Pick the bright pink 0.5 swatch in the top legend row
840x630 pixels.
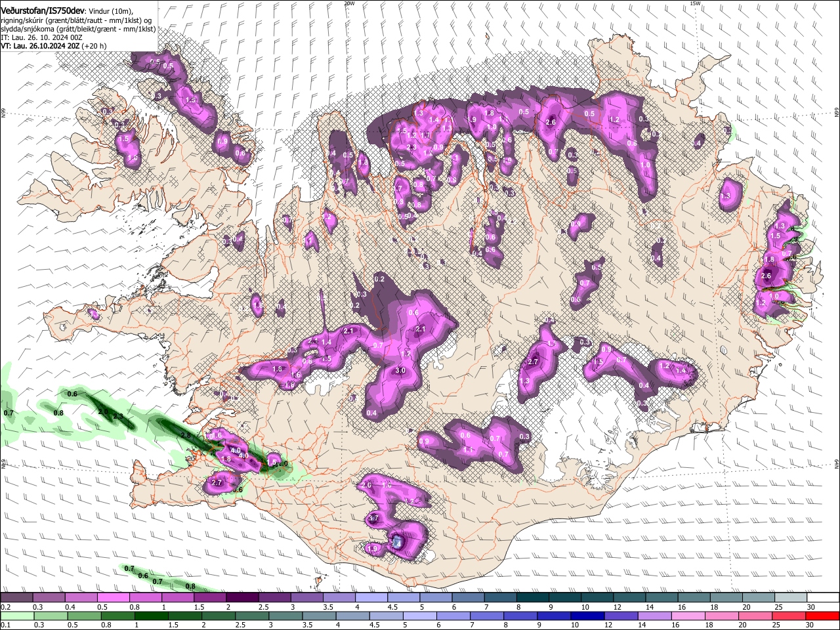click(113, 597)
